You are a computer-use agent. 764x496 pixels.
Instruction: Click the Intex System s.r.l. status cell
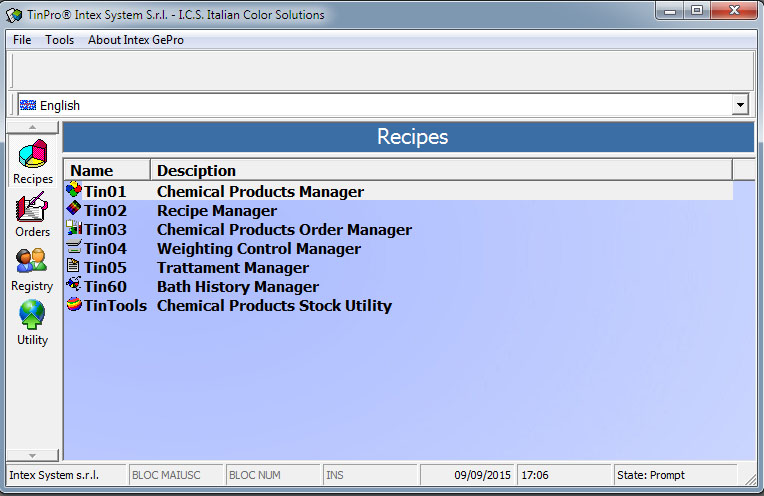[x=66, y=475]
